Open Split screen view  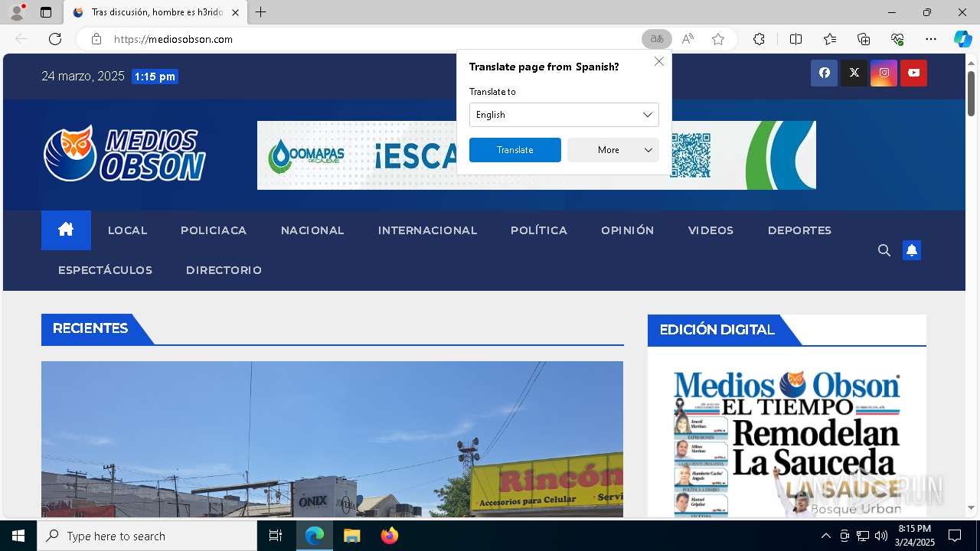(795, 39)
